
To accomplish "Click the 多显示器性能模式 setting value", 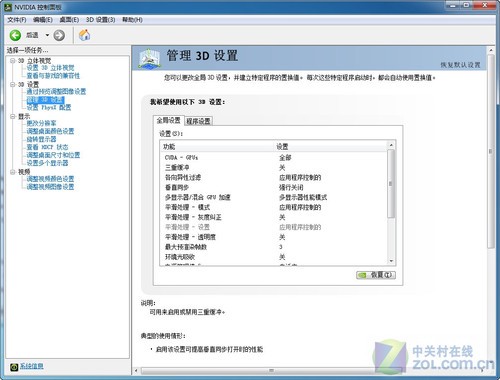I will coord(303,197).
